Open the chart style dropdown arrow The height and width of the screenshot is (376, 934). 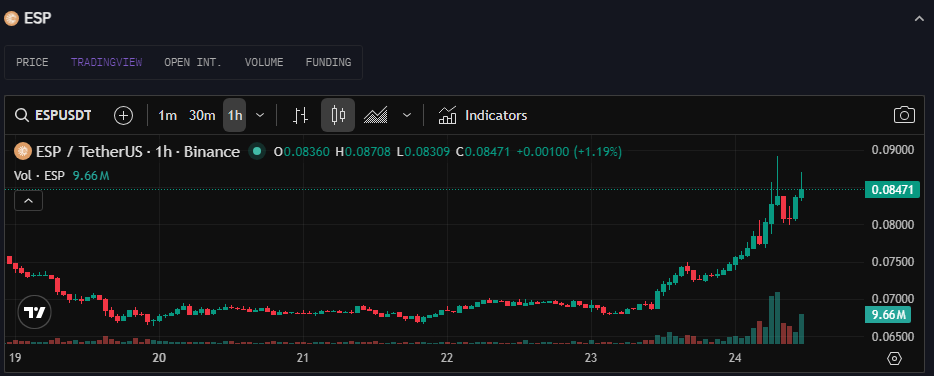point(407,115)
